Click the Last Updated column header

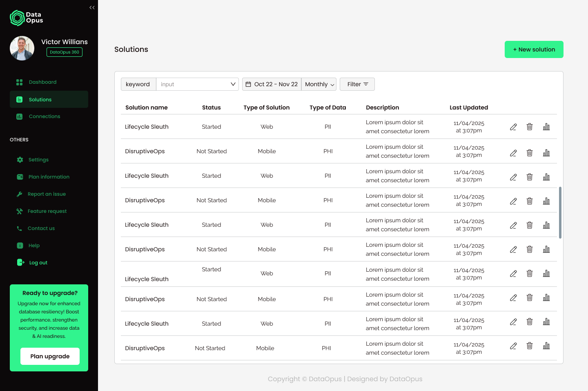(469, 107)
